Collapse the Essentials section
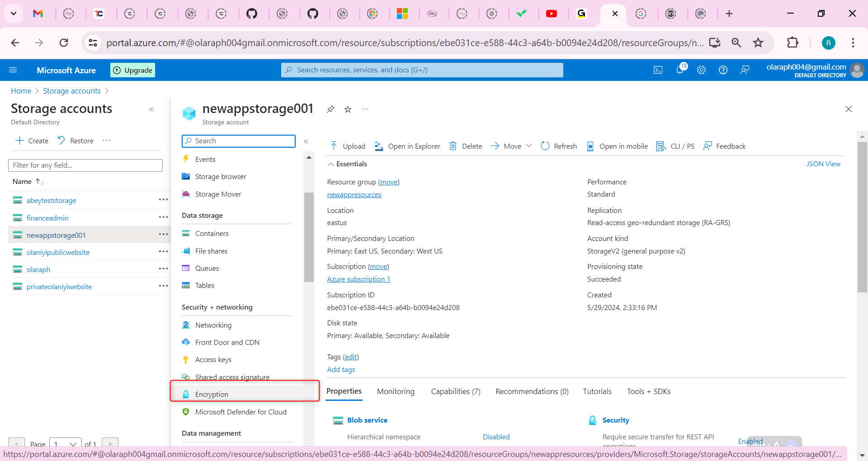This screenshot has width=868, height=461. [347, 164]
